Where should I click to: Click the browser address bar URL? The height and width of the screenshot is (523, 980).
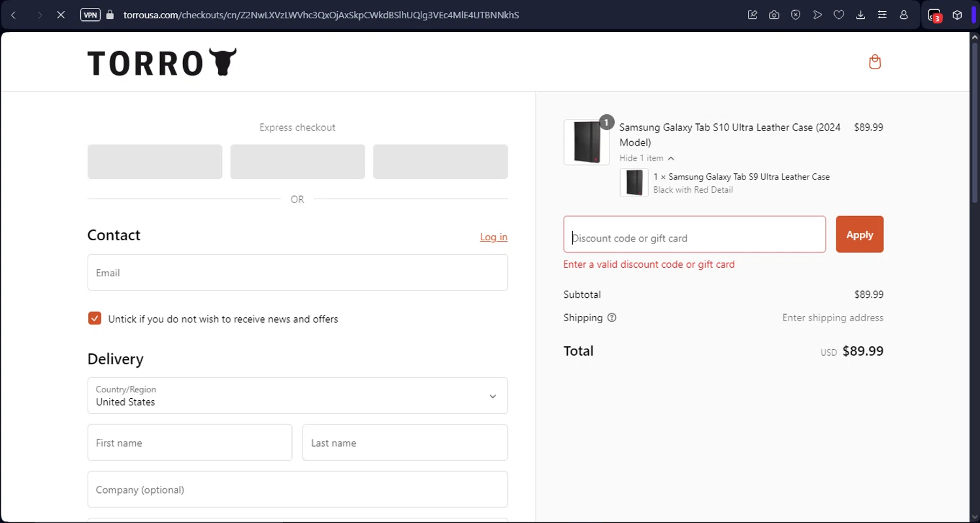[x=321, y=14]
